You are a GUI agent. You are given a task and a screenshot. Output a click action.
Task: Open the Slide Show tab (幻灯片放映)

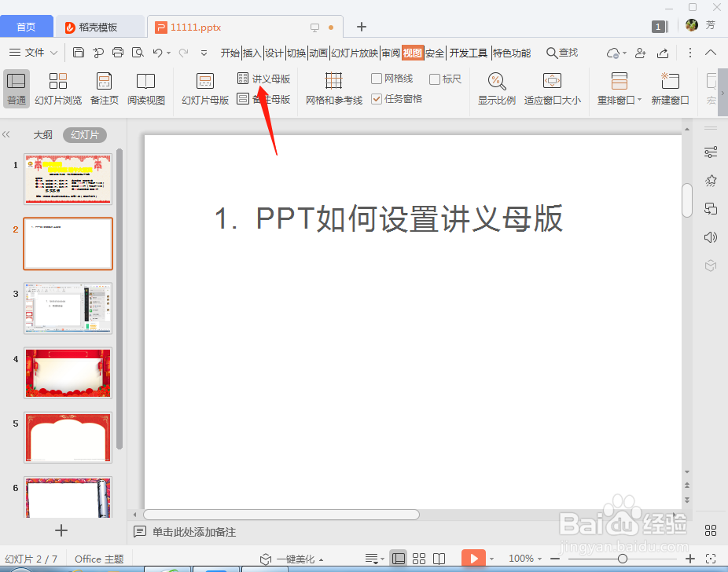(355, 53)
